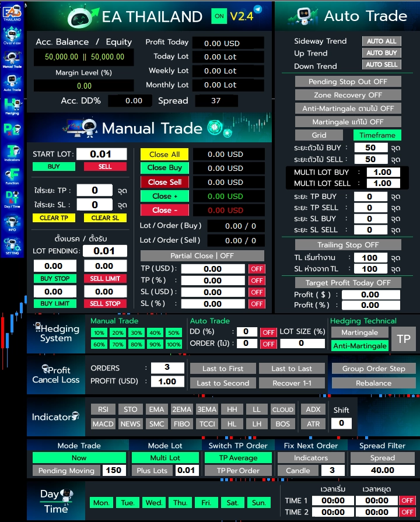Toggle SL (%) OFF switch

tap(257, 304)
